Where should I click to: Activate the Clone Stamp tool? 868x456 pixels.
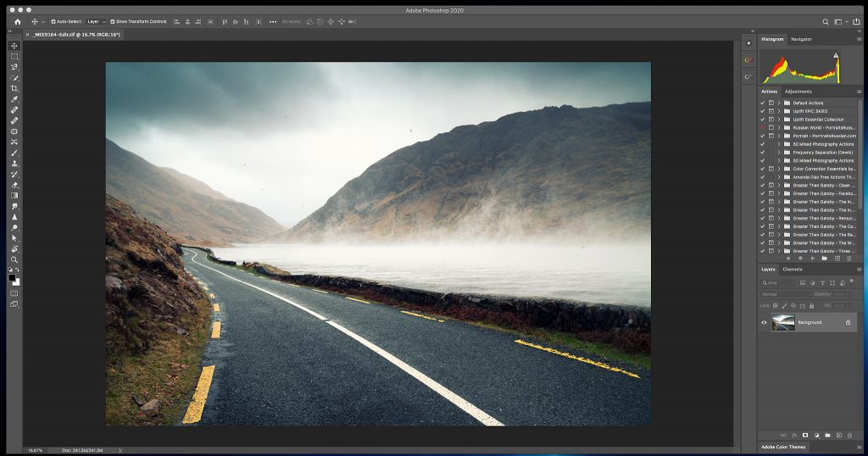point(14,164)
